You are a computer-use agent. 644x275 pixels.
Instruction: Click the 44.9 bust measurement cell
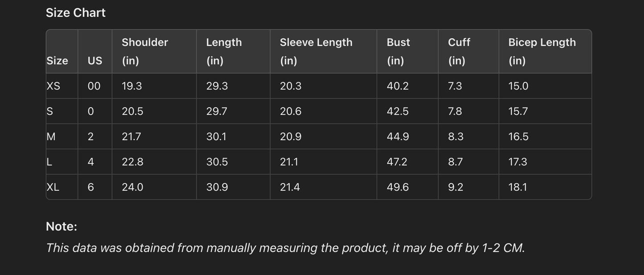pyautogui.click(x=398, y=137)
